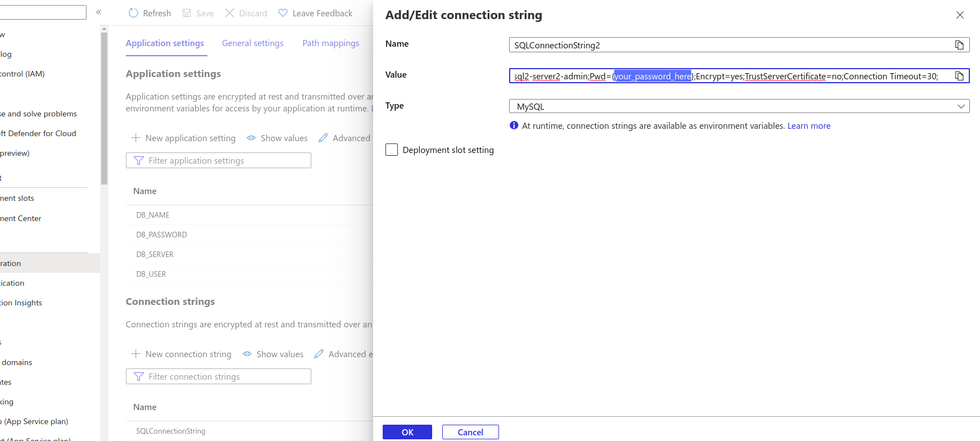980x441 pixels.
Task: Click the Name column header in connection strings
Action: click(144, 407)
